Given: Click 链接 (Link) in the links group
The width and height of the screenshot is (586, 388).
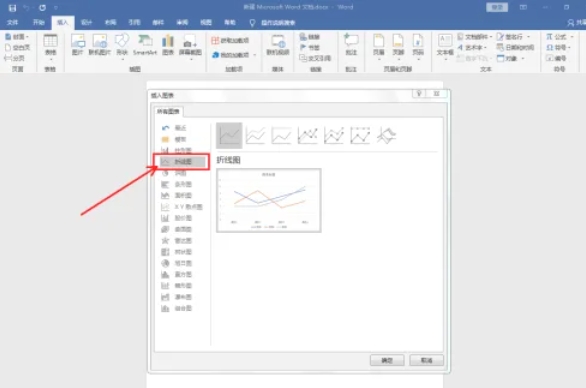Looking at the screenshot, I should (310, 37).
